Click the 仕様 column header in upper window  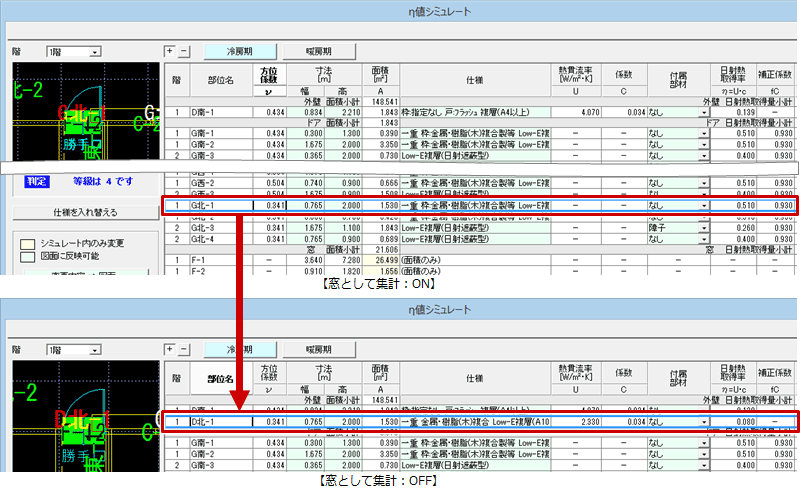point(475,80)
